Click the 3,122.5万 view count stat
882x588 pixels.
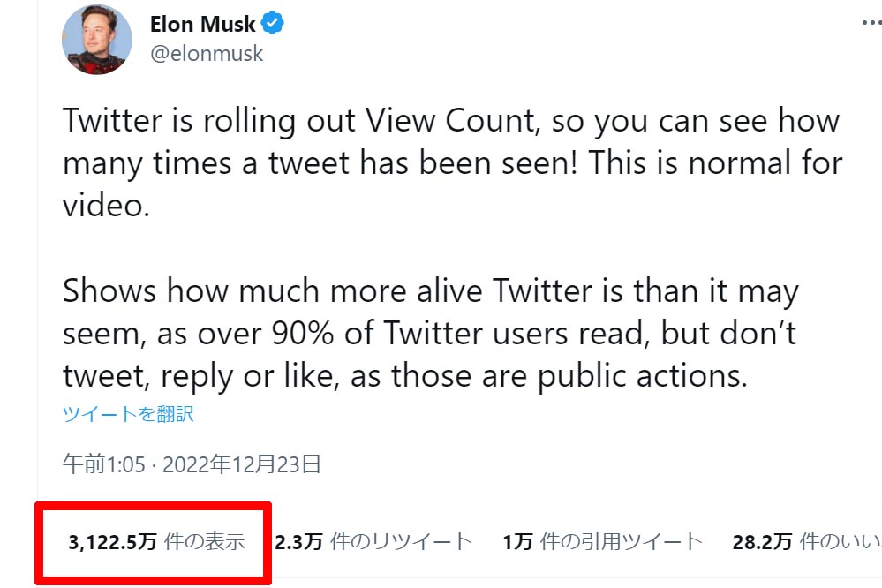click(x=116, y=541)
